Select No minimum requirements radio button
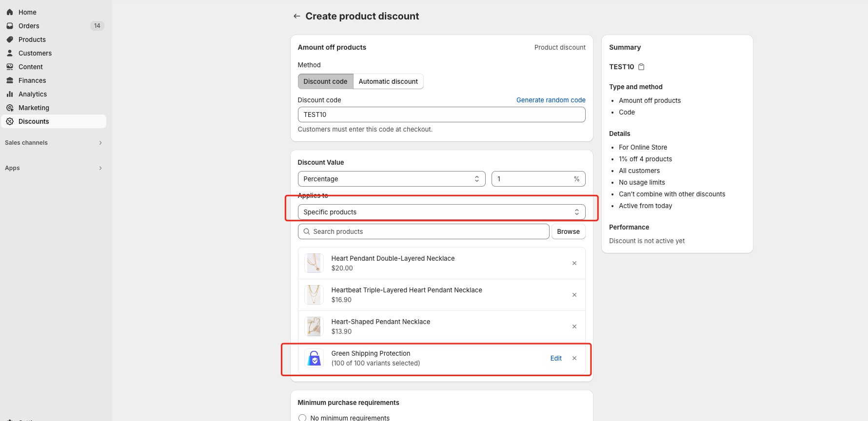Screen dimensions: 868x421 pos(302,418)
